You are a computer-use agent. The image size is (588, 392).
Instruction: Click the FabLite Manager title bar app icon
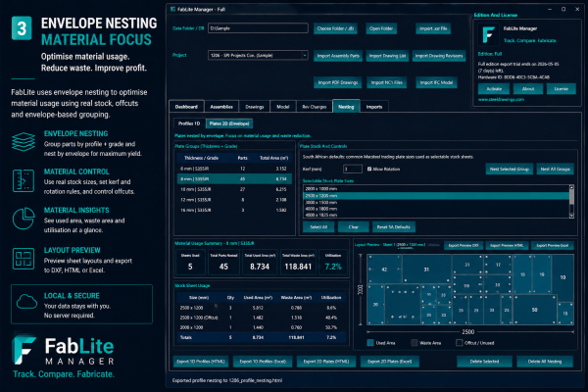(172, 10)
